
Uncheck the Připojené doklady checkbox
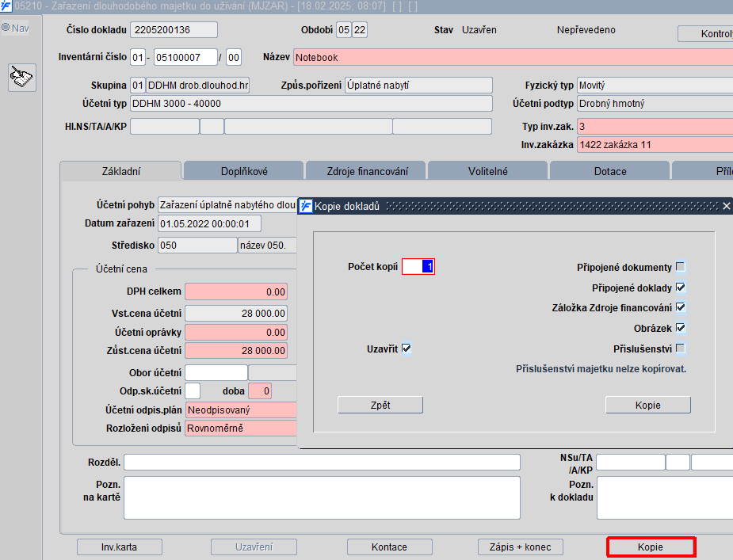[680, 288]
